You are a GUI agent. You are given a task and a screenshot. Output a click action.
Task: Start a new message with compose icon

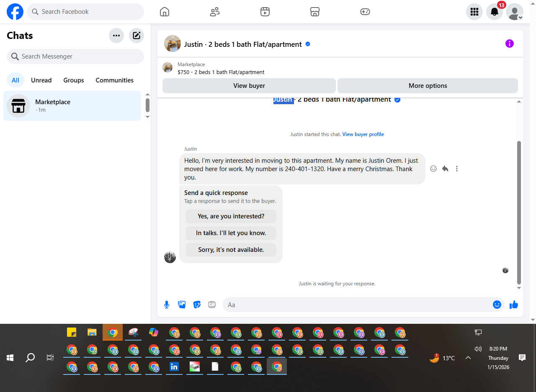click(x=137, y=36)
